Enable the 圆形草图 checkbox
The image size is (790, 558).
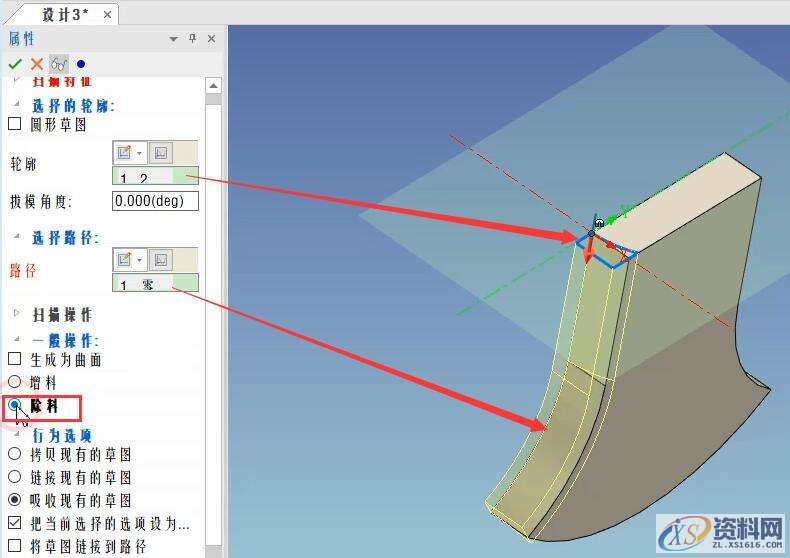coord(15,125)
